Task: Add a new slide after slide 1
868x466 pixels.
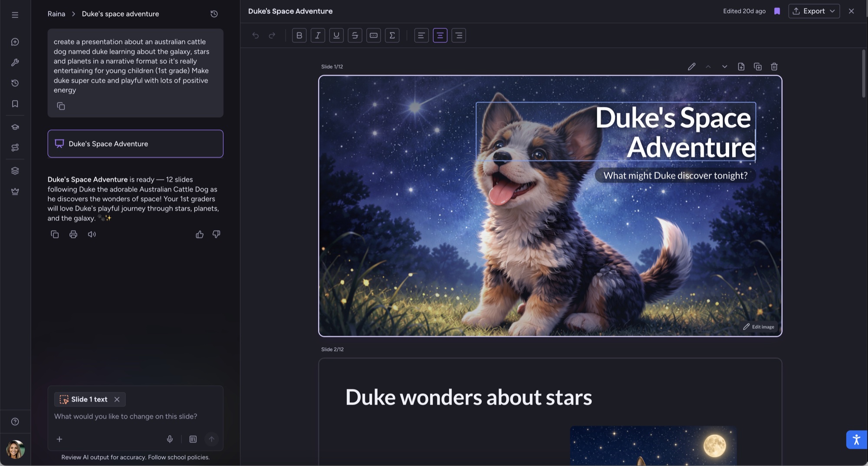Action: (x=741, y=67)
